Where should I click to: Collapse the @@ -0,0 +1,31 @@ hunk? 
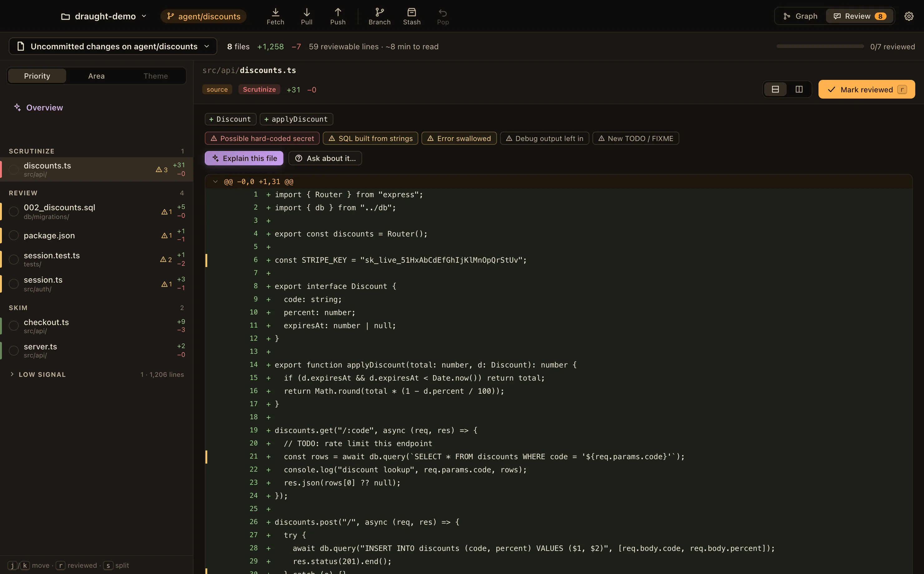215,182
